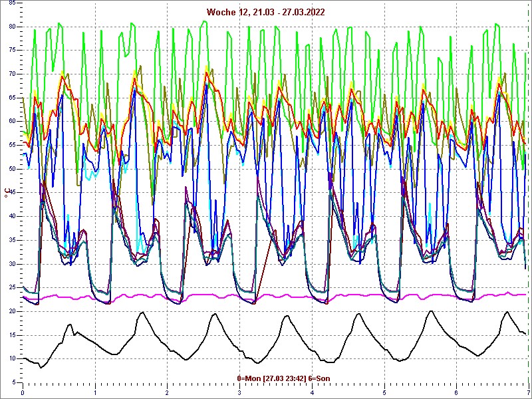Select the 65 temperature axis label
532x399 pixels.
click(11, 98)
